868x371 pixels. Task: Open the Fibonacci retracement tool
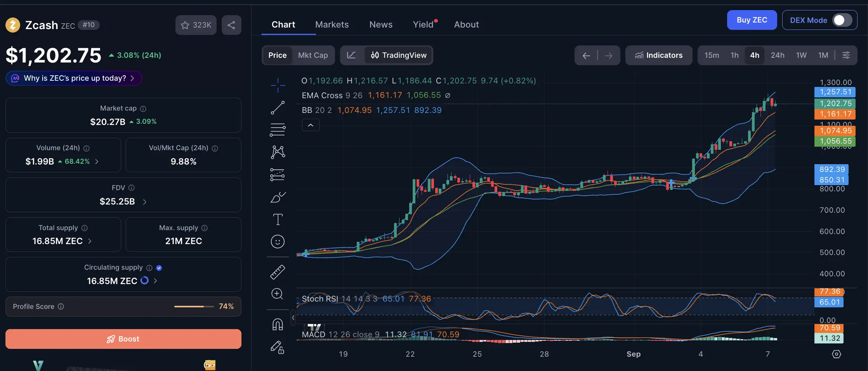point(278,130)
